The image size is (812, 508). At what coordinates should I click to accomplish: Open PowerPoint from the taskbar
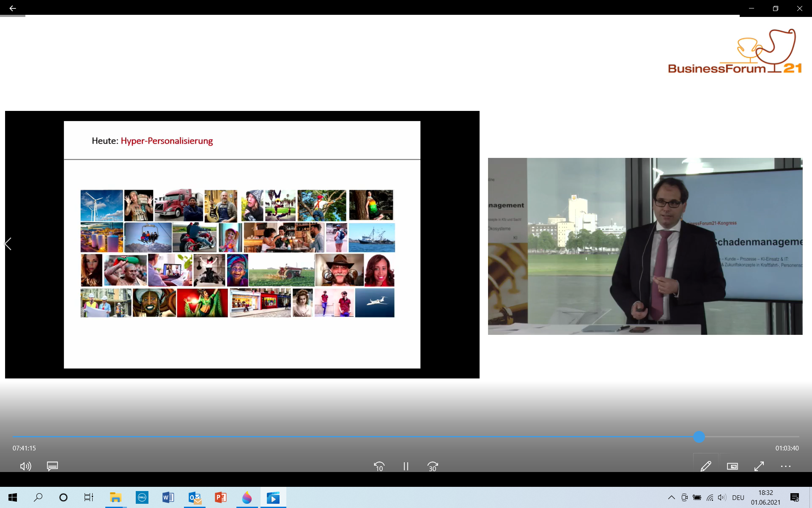[220, 497]
